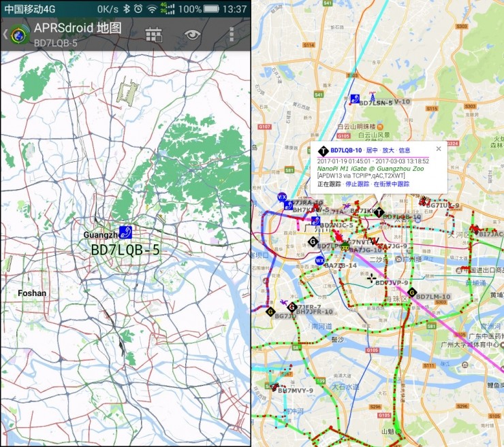Open the three-dot overflow menu in APRSdroid

(232, 35)
